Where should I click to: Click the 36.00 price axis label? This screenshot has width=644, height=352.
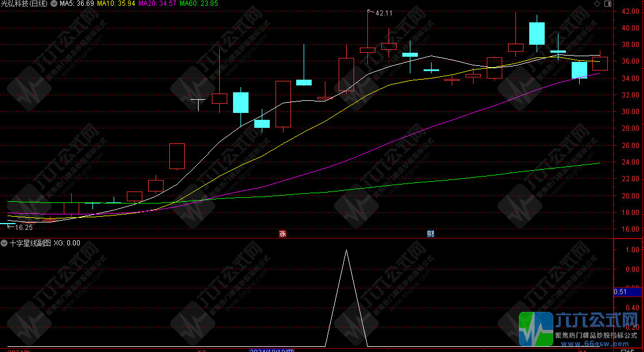pyautogui.click(x=630, y=61)
